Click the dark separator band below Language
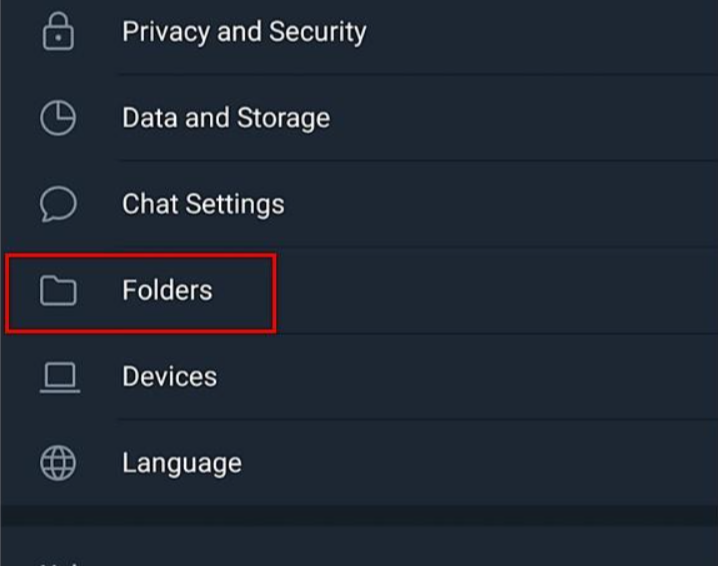Screen dimensions: 718x566 coord(359,517)
